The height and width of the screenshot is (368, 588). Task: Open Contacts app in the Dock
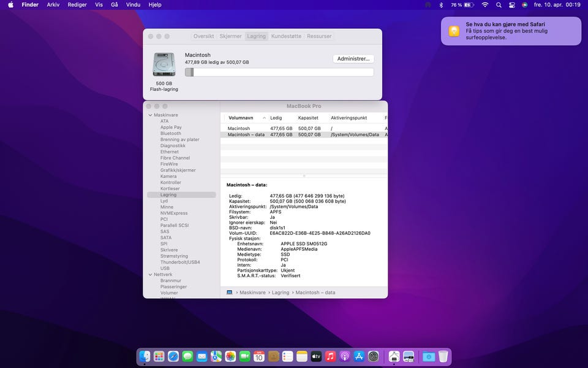[x=273, y=356]
